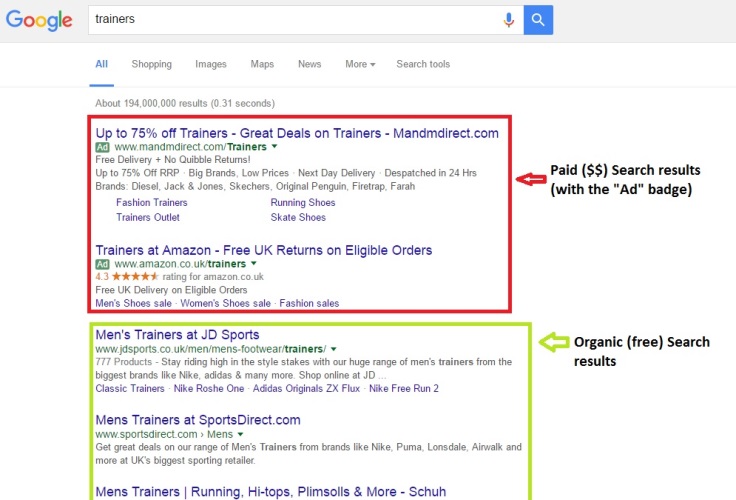Open the Fashion sales link
This screenshot has width=736, height=500.
click(309, 303)
